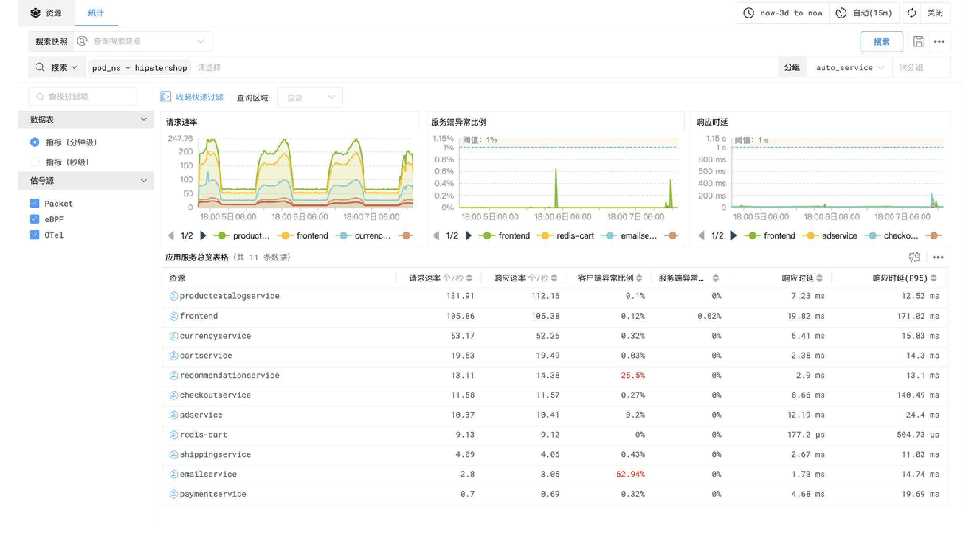Go to next legend page of 请求速率 chart
Image resolution: width=980 pixels, height=536 pixels.
203,236
